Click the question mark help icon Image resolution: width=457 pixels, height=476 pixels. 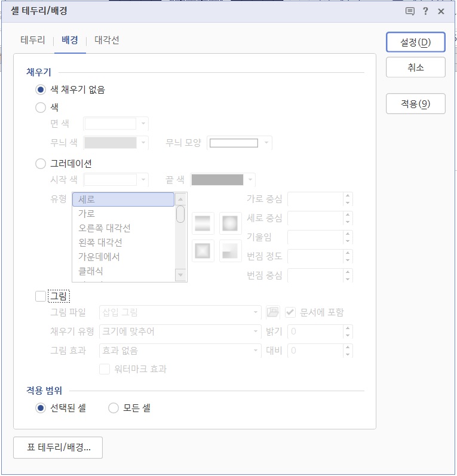pyautogui.click(x=425, y=11)
